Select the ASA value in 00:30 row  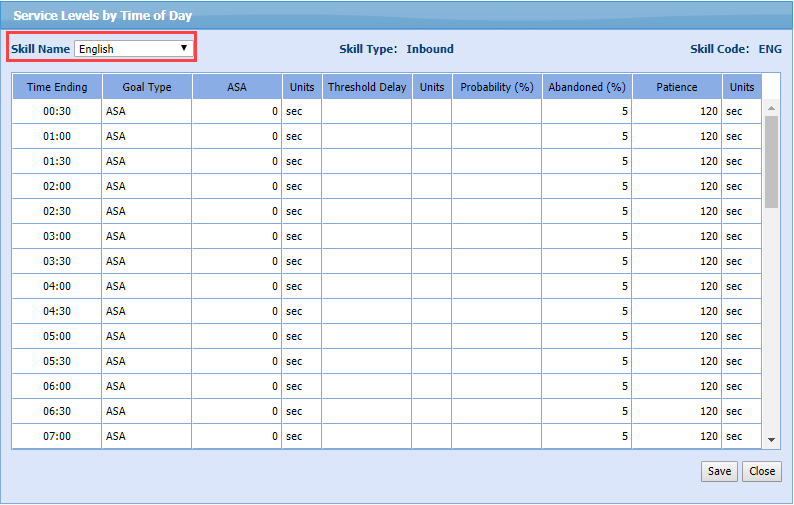click(x=236, y=111)
